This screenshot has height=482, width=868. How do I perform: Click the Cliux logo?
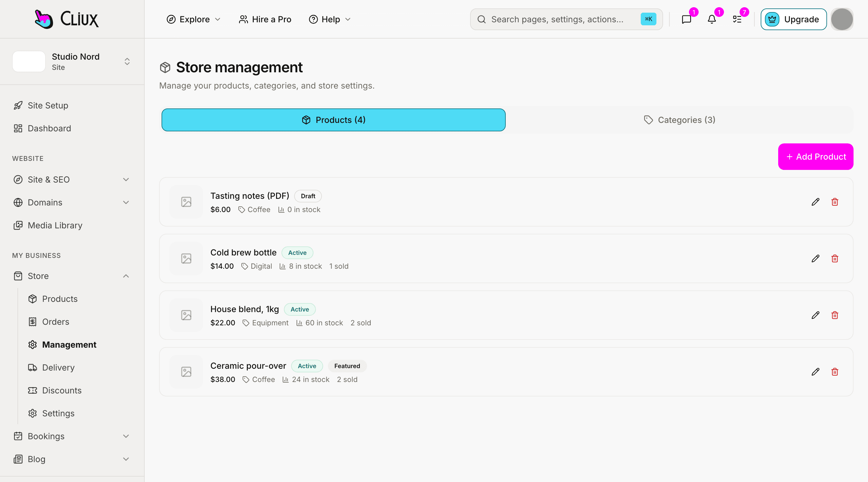[x=66, y=19]
